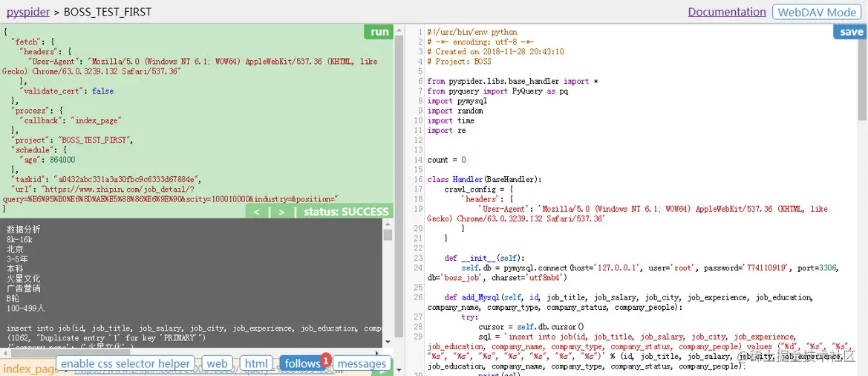Click the 3-5年 output line
This screenshot has width=868, height=376.
pos(18,259)
